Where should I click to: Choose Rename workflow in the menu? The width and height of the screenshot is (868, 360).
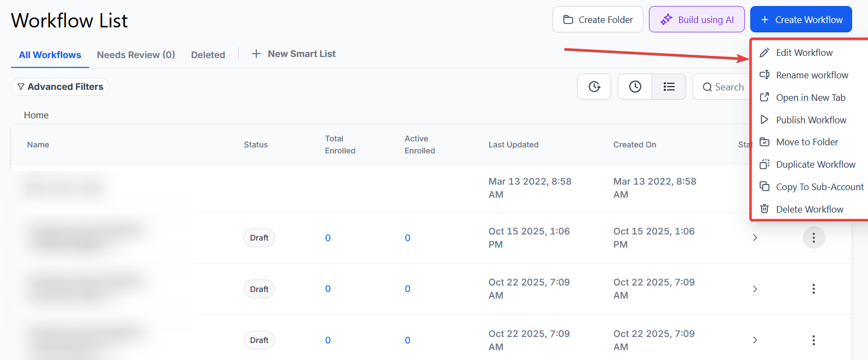coord(812,75)
